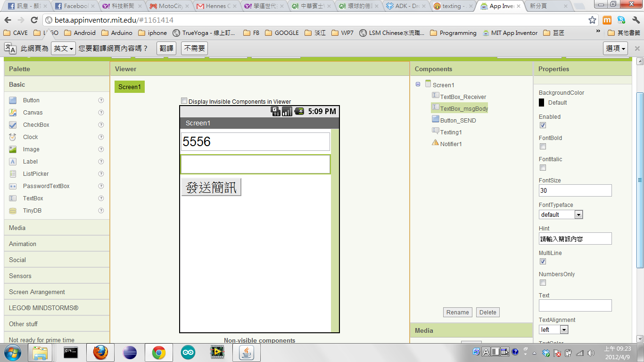Viewport: 644px width, 362px height.
Task: Click the Notifier1 warning icon in Components
Action: pos(435,143)
